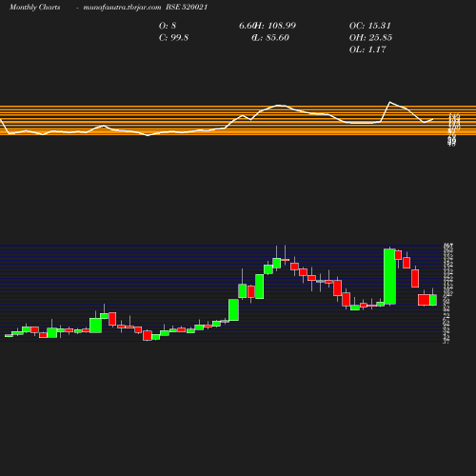This screenshot has height=476, width=476.
Task: Click the tallest green candlestick in the price chart
Action: point(389,276)
